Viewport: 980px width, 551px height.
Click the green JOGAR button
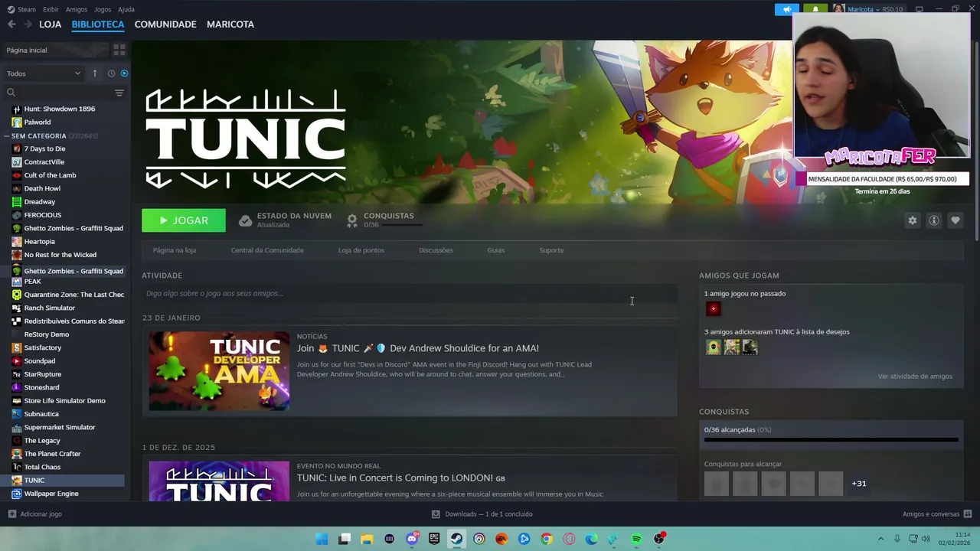(x=184, y=220)
